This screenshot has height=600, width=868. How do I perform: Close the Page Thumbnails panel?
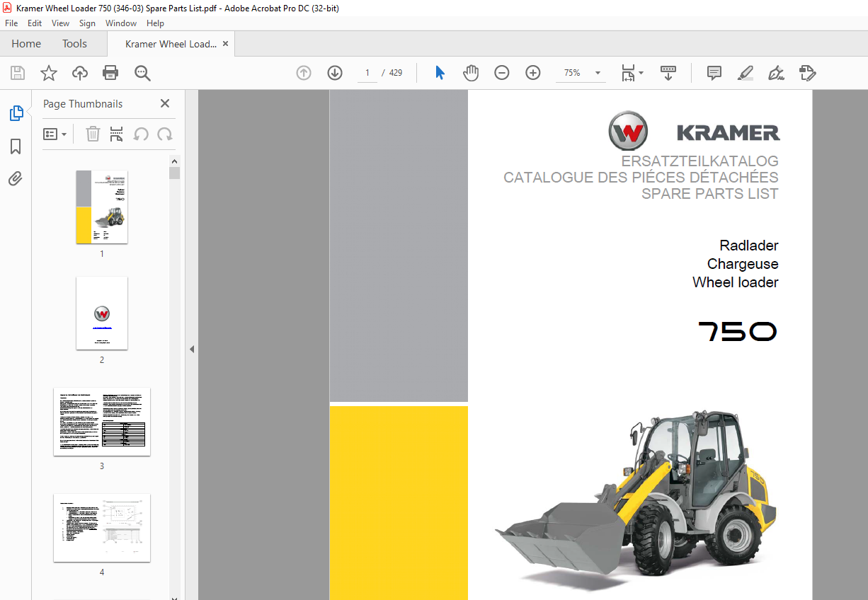165,103
